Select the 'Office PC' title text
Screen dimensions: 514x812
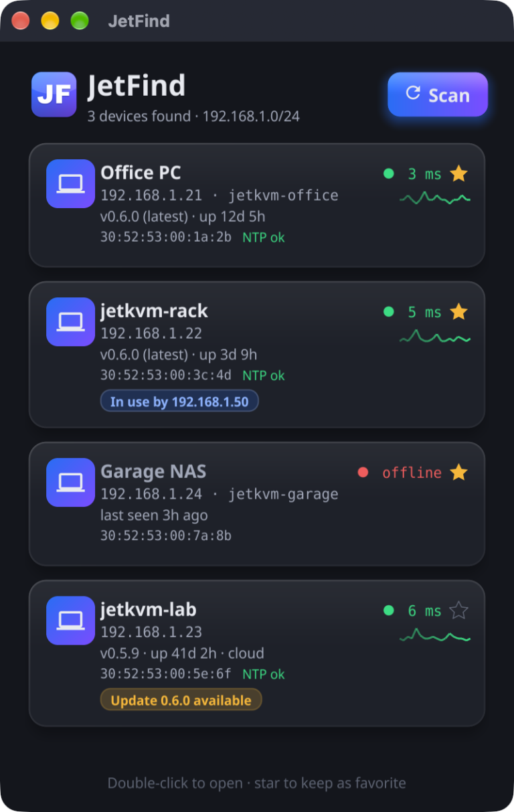141,173
